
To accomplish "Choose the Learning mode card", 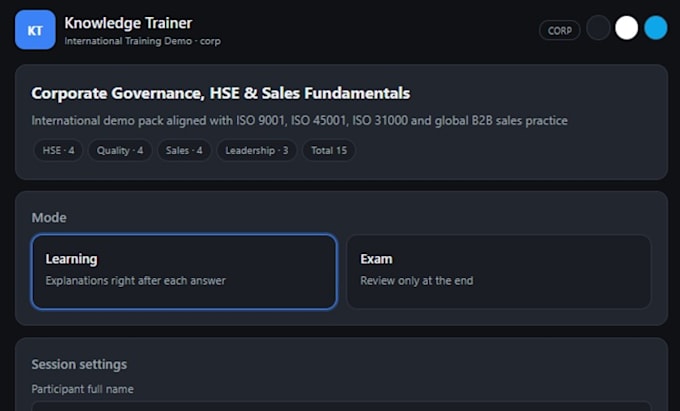I will pyautogui.click(x=184, y=271).
